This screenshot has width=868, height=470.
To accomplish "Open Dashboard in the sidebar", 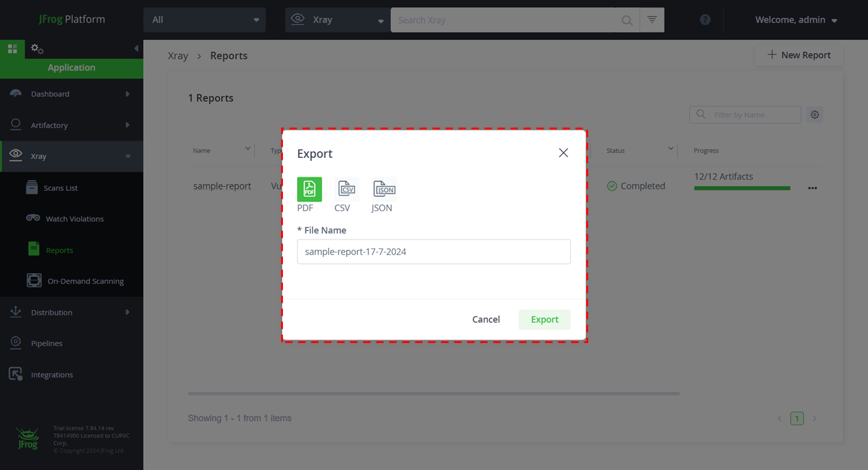I will coord(71,94).
